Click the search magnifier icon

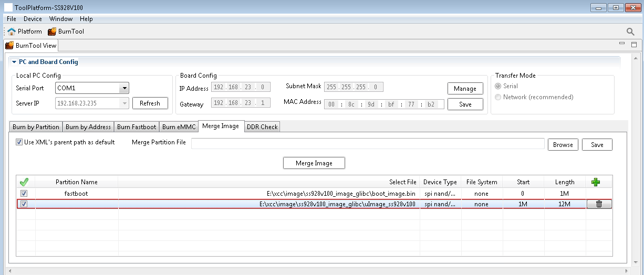(x=631, y=32)
